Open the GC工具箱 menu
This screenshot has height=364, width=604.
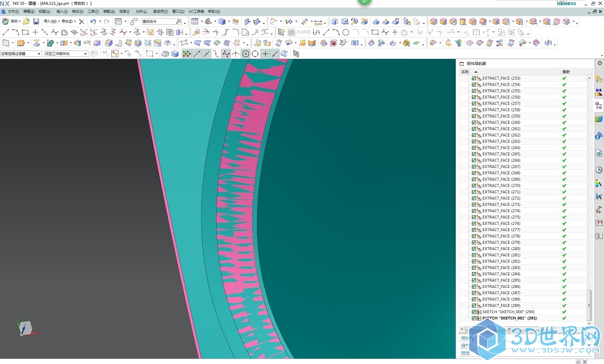[196, 11]
